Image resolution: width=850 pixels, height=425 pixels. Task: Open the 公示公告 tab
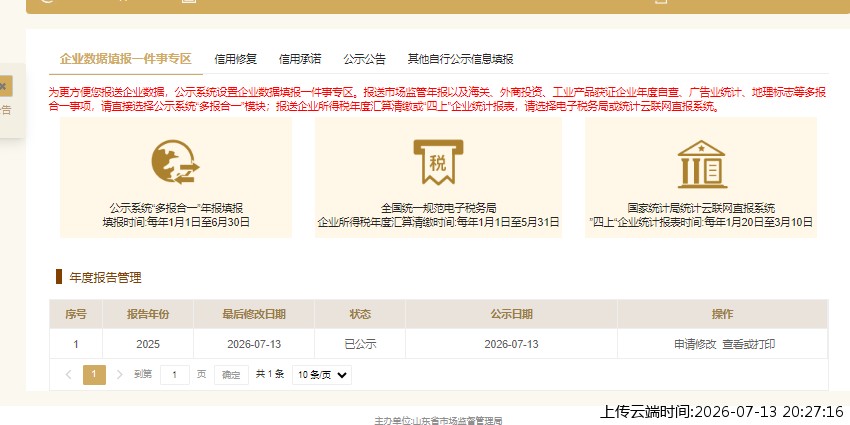click(x=364, y=59)
